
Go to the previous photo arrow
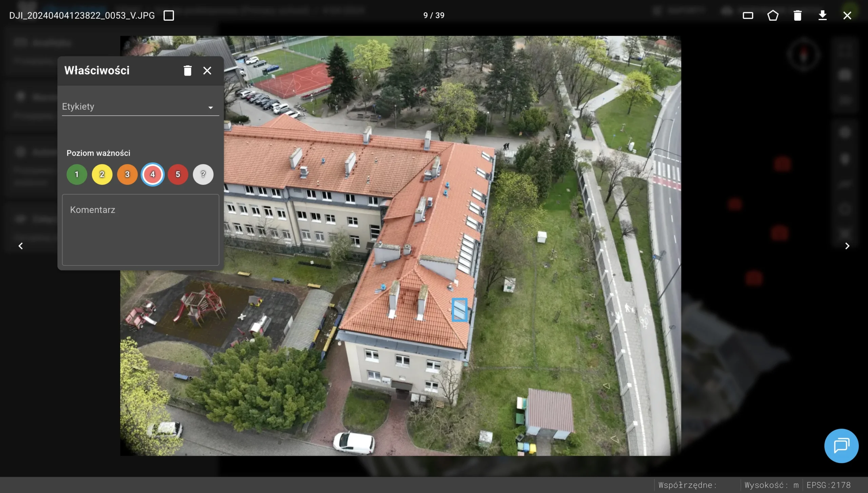21,246
